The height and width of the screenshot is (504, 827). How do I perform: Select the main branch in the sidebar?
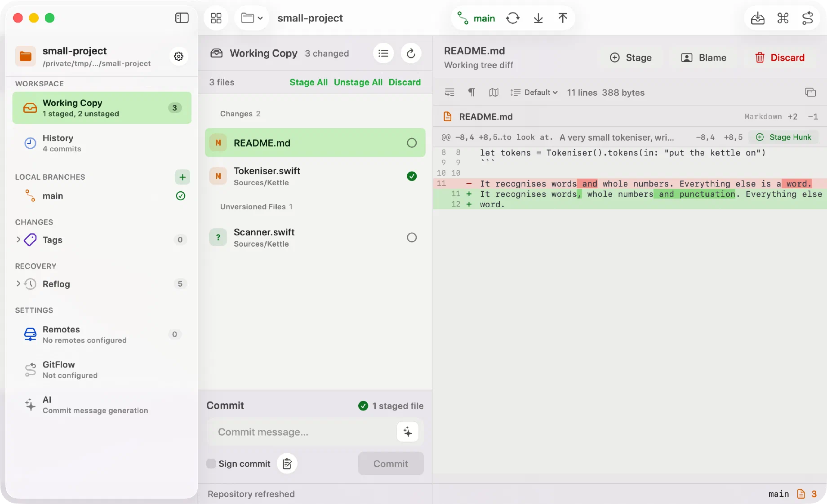pyautogui.click(x=102, y=196)
